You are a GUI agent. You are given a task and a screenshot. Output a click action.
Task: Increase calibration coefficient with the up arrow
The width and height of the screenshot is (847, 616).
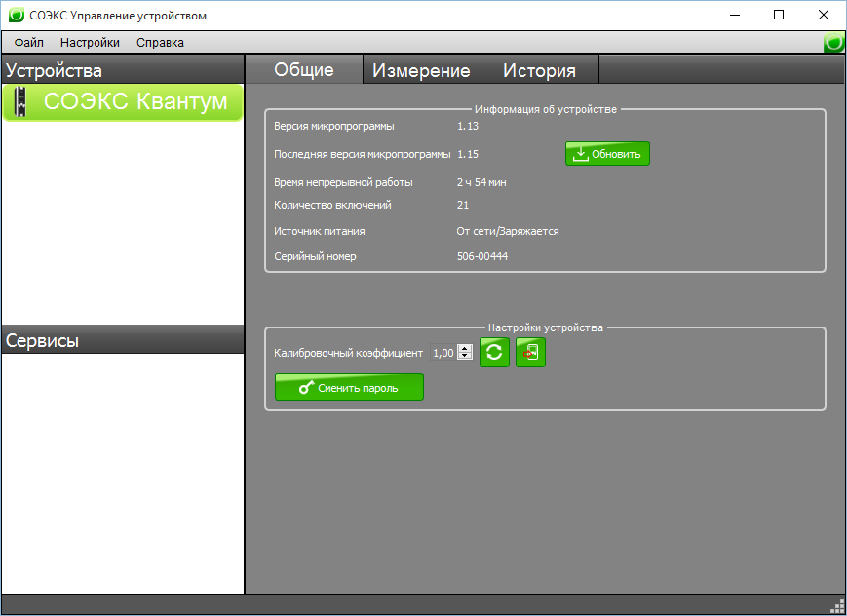point(465,349)
